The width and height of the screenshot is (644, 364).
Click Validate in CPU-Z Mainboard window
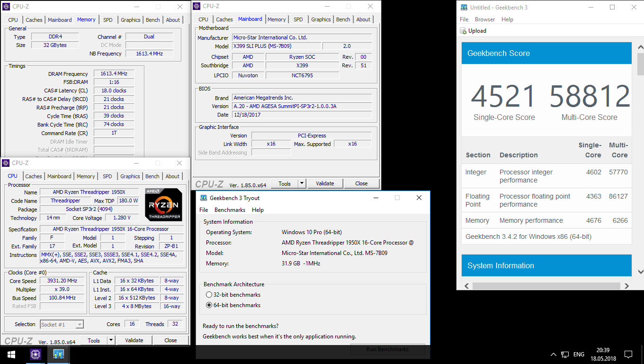tap(325, 183)
